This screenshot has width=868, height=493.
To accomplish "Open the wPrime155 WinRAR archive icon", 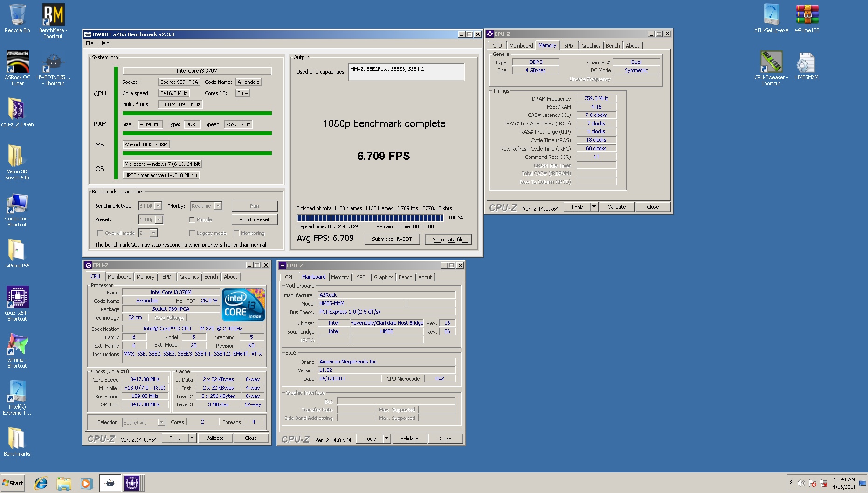I will pos(807,19).
